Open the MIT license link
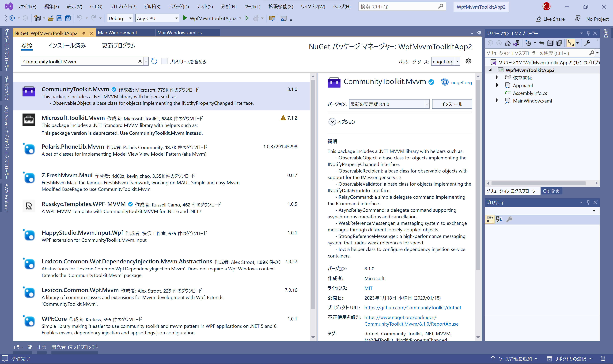 coord(368,288)
